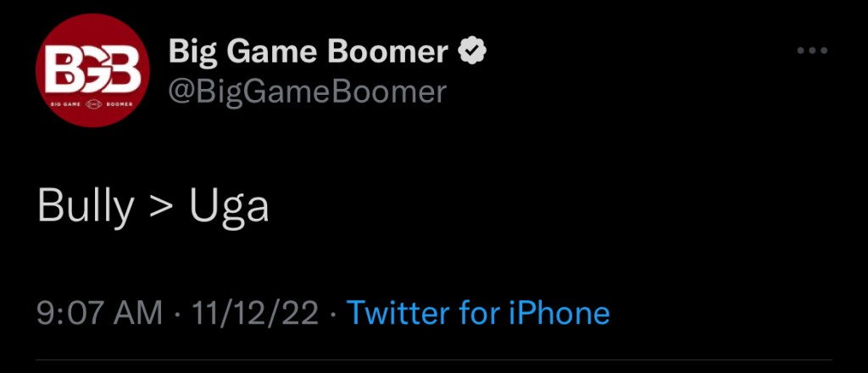
Task: Open the red BGB profile picture
Action: coord(92,71)
